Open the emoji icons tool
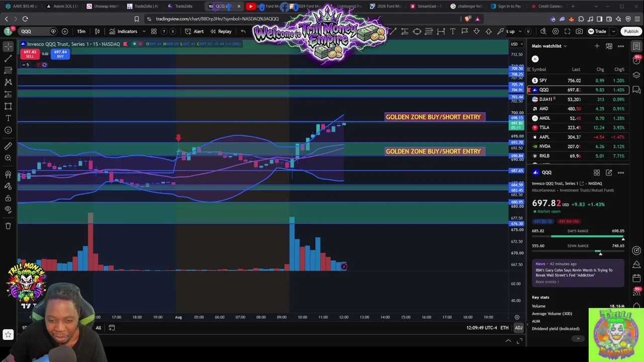The width and height of the screenshot is (644, 362). (x=8, y=130)
